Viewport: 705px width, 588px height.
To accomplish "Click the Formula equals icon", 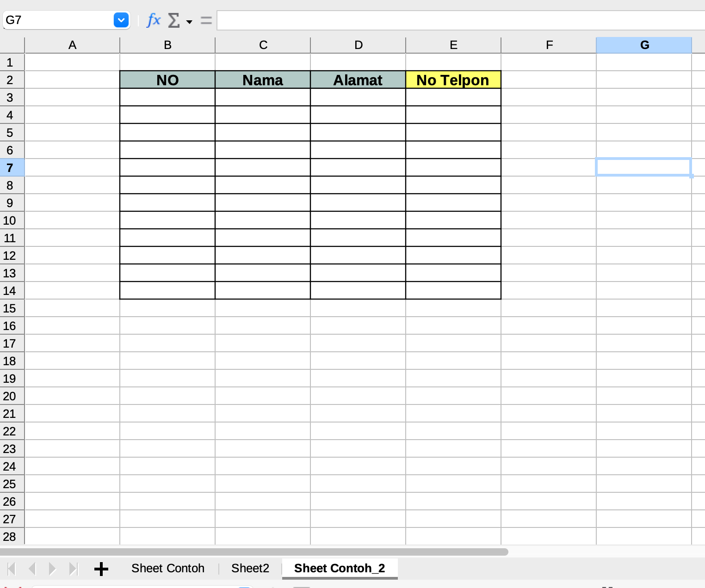I will 206,20.
